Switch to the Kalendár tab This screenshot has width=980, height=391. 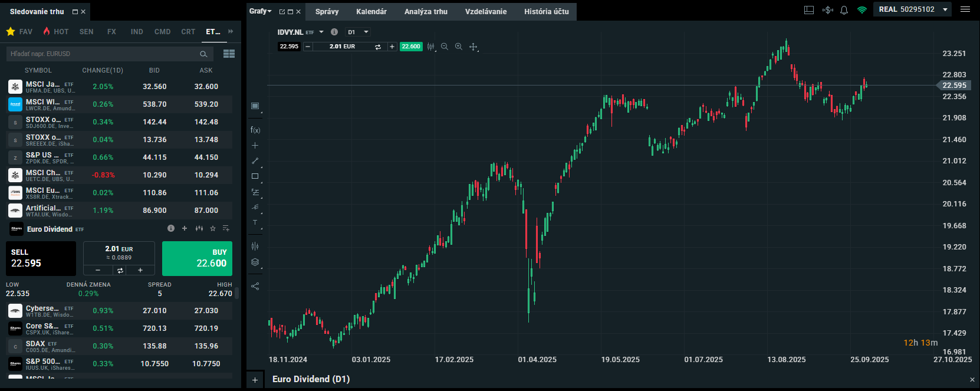point(371,12)
